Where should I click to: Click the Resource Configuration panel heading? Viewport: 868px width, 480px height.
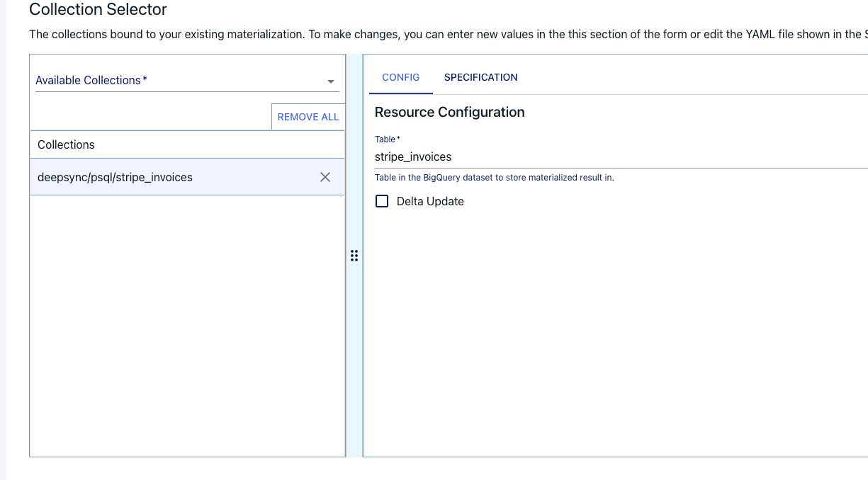449,112
